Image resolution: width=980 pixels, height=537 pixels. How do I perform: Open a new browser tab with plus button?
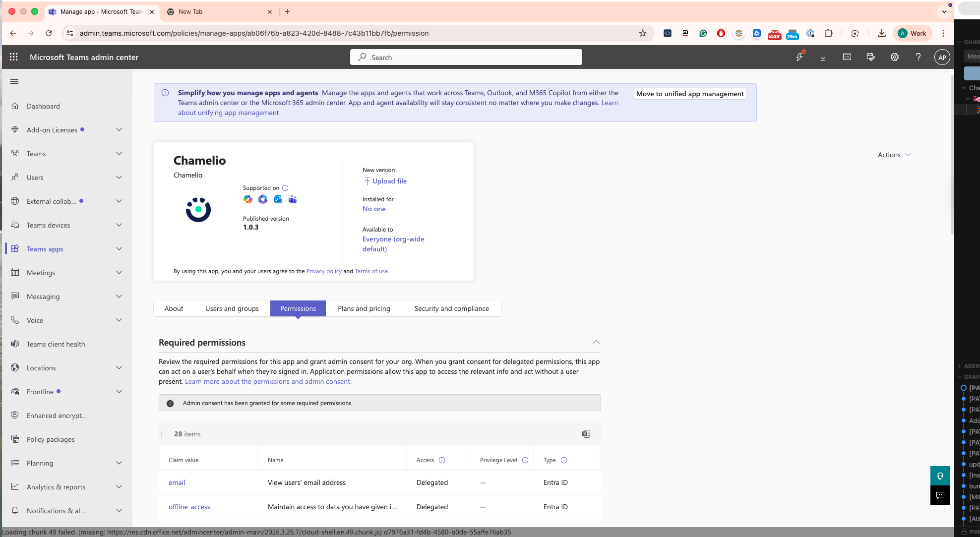click(x=288, y=12)
